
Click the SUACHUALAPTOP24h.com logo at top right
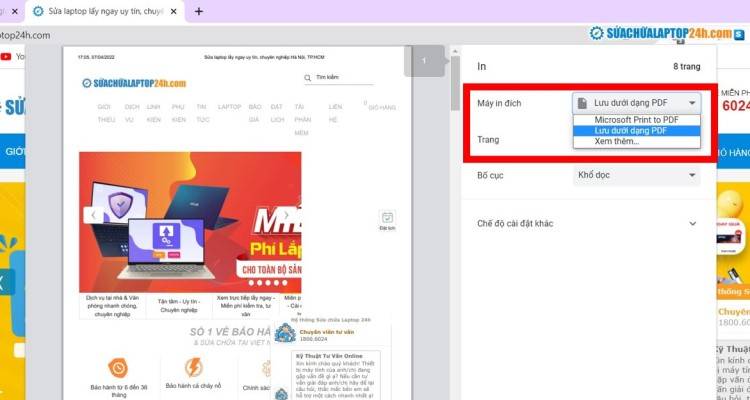[x=667, y=33]
